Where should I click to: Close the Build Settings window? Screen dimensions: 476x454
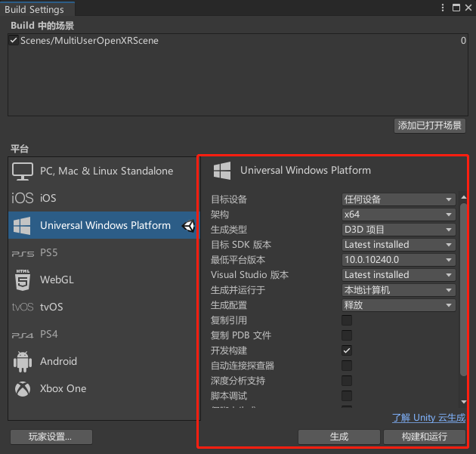(x=468, y=8)
